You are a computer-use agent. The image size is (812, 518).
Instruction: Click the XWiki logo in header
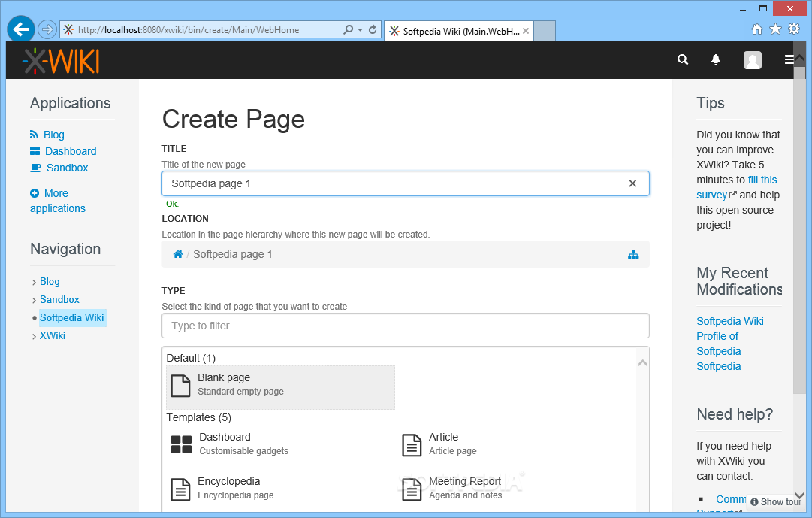click(61, 61)
